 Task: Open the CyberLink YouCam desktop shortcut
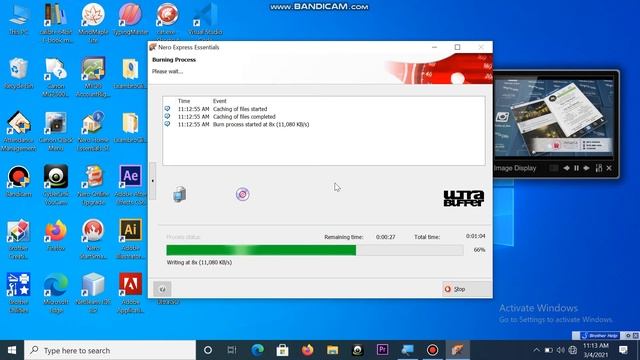tap(56, 184)
